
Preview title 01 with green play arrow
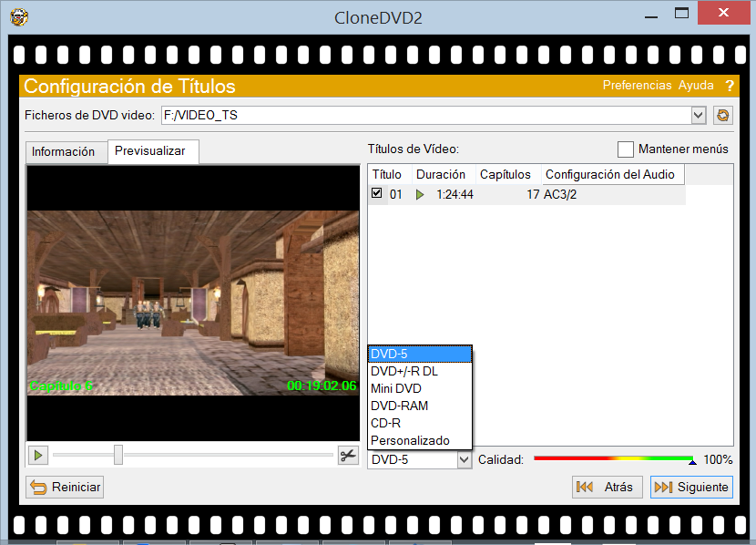420,195
